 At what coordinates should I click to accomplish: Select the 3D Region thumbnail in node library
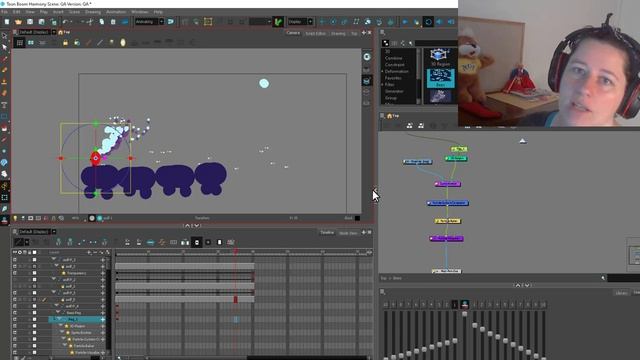[x=440, y=57]
